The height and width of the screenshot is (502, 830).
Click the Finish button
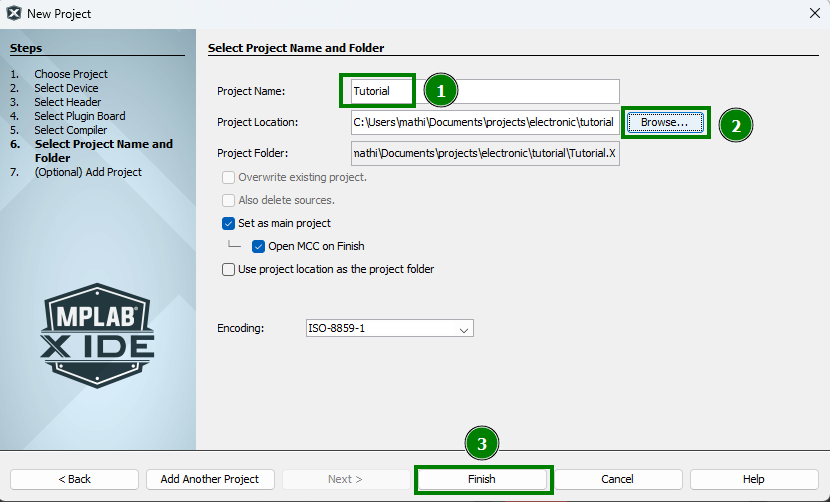point(482,479)
